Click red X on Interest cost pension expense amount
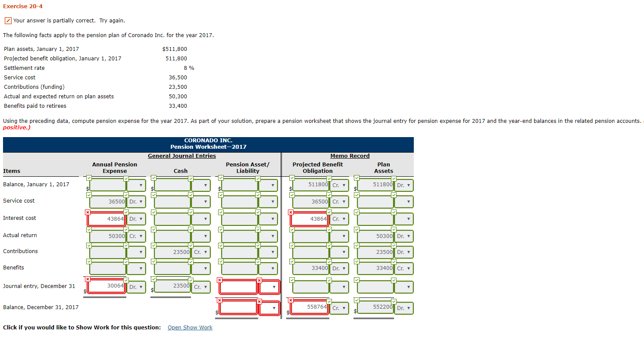644x338 pixels. [x=88, y=212]
